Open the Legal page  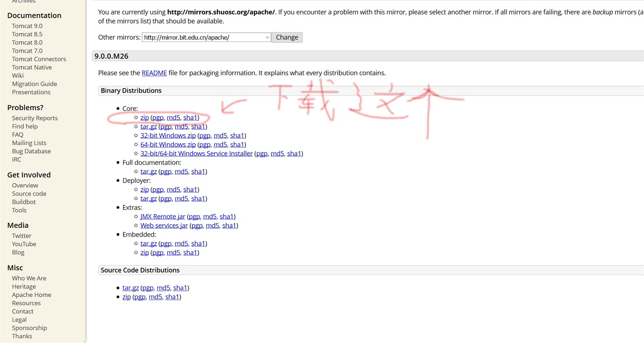(x=19, y=320)
